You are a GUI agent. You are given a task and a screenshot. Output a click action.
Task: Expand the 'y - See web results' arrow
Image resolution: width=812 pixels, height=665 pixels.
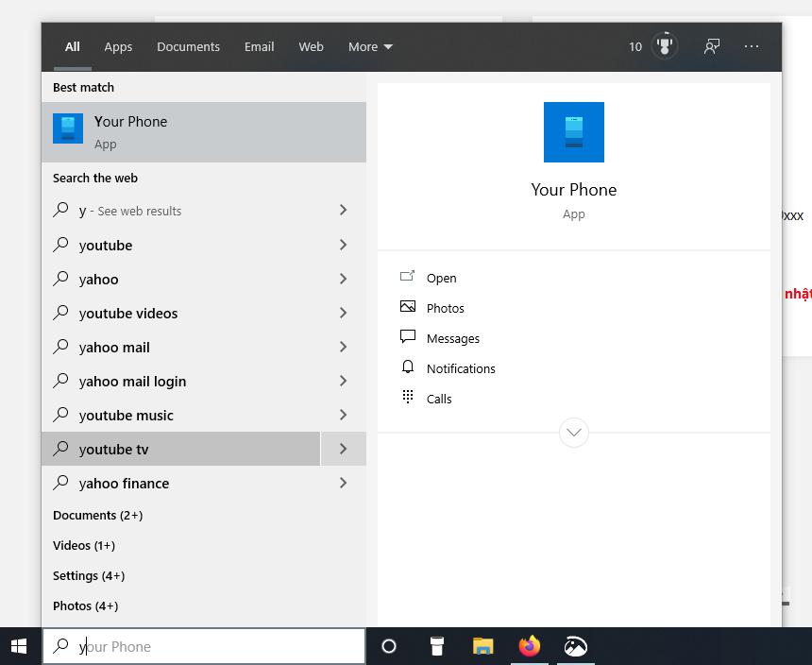[343, 210]
